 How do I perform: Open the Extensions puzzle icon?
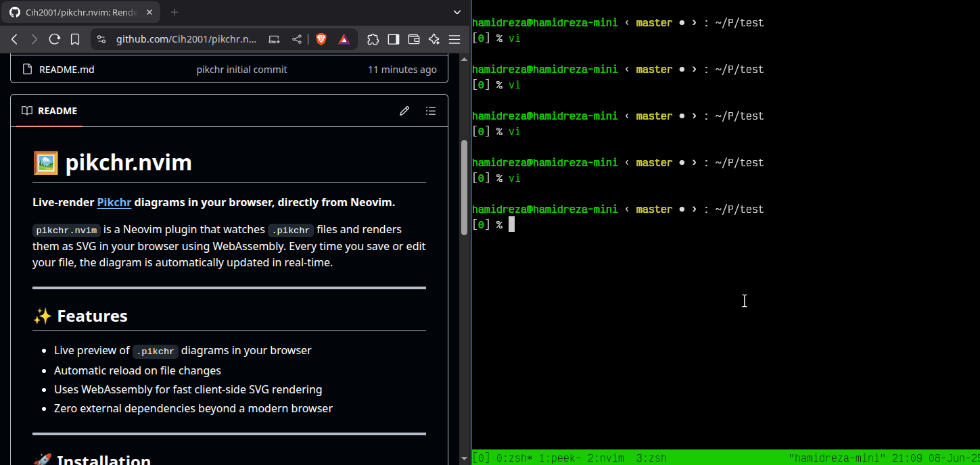click(373, 39)
